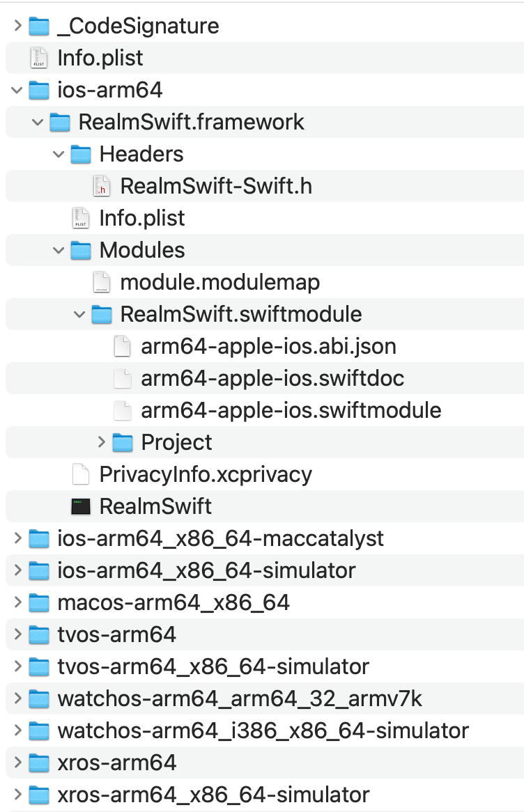Click the arm64-apple-ios.swiftmodule file icon
Screen dimensions: 524x812
tap(123, 411)
